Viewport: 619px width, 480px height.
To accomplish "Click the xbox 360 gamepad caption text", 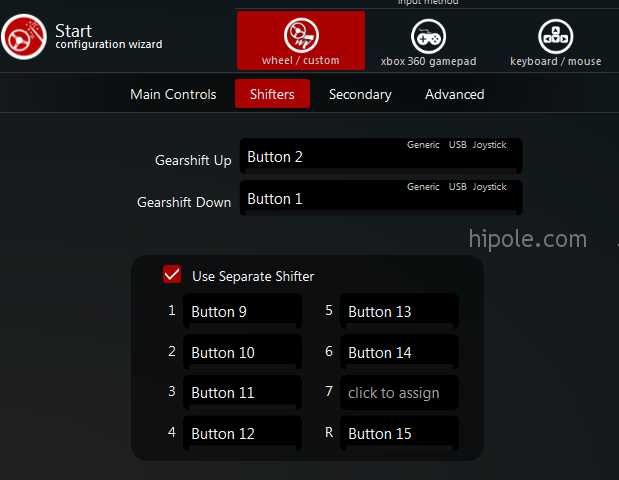I will click(x=428, y=62).
